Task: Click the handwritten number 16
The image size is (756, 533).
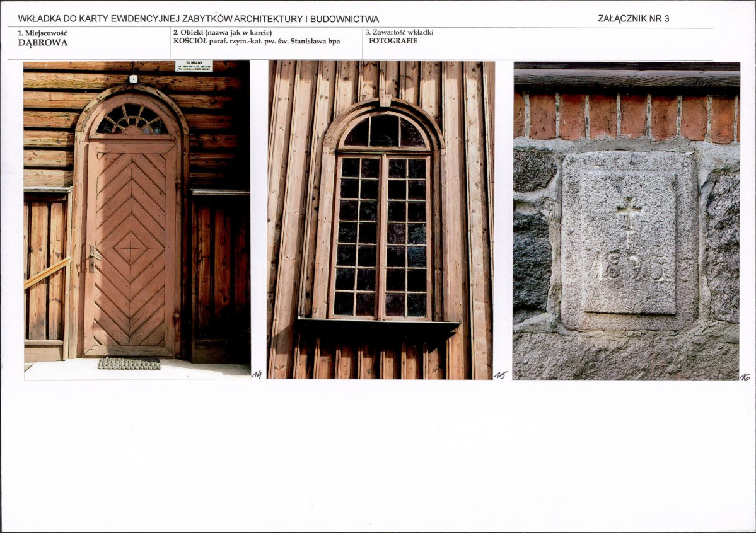Action: point(745,376)
